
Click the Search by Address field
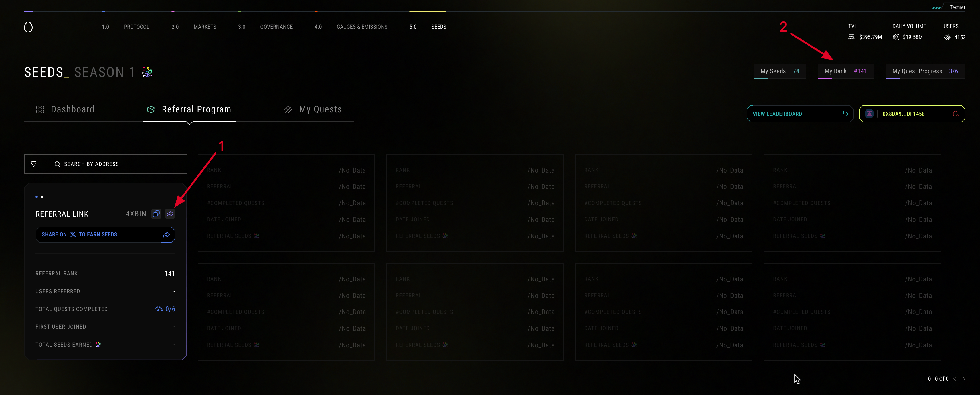(114, 164)
